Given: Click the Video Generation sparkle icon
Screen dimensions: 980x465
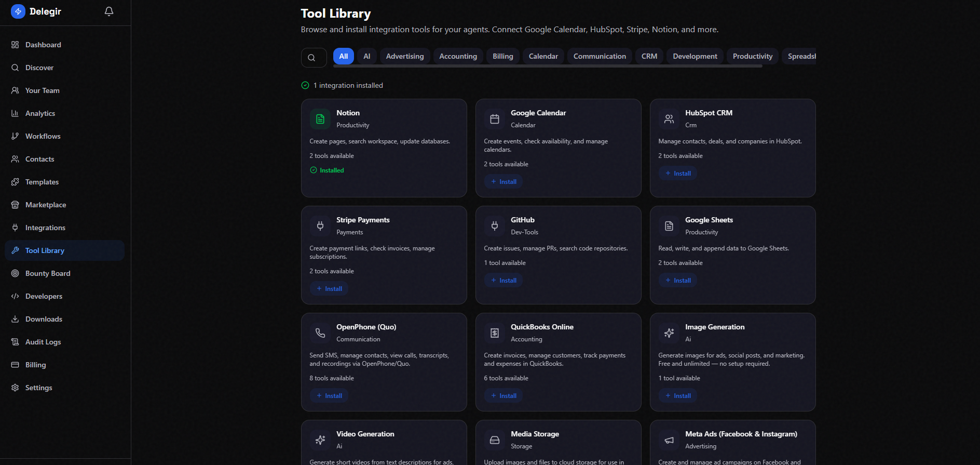Looking at the screenshot, I should [320, 440].
